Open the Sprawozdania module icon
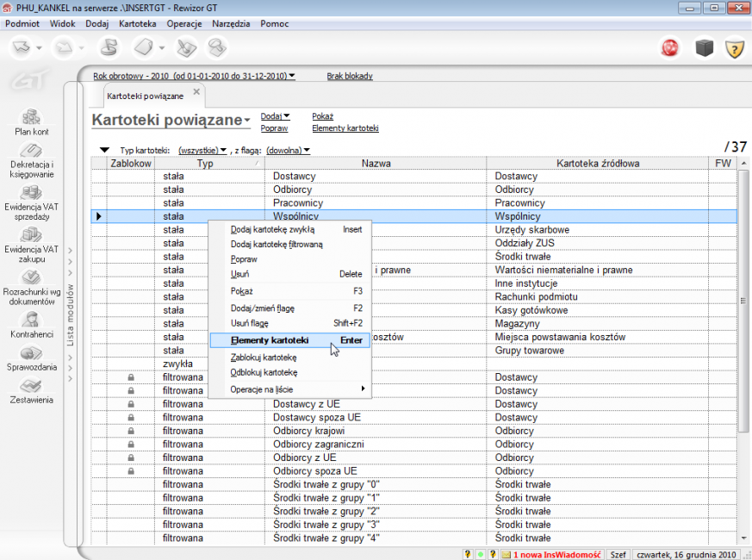This screenshot has height=560, width=752. (32, 354)
